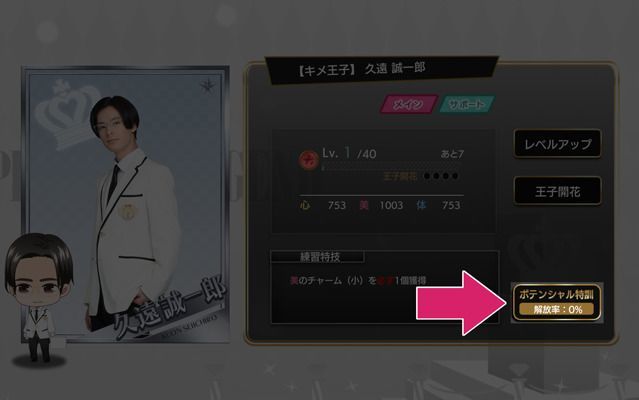This screenshot has height=400, width=639.
Task: Open the ポテンシャル特訓 button
Action: coord(557,302)
